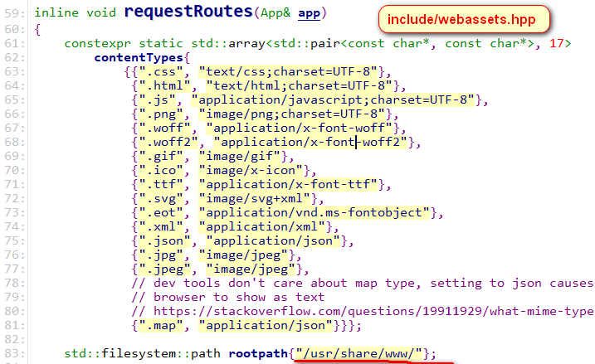Click the ".png" extension string
The width and height of the screenshot is (595, 364).
click(x=161, y=114)
